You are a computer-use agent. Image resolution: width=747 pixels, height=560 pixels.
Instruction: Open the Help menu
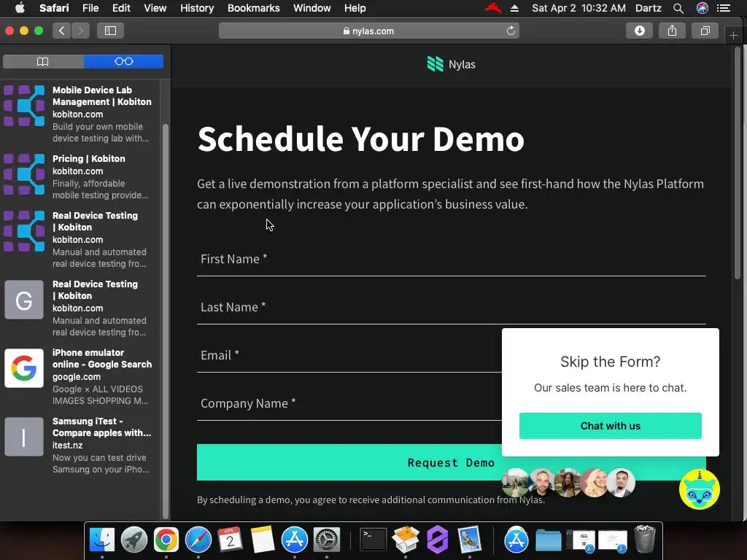click(355, 8)
